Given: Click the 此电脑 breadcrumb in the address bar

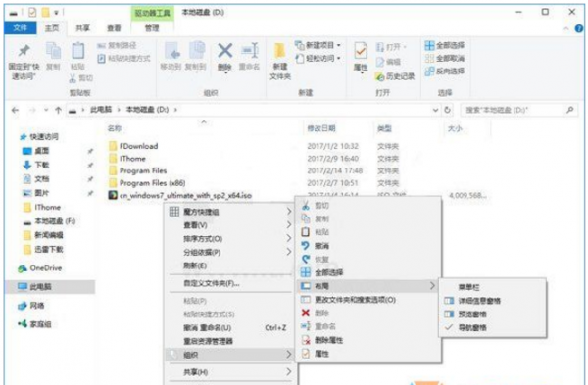Looking at the screenshot, I should pos(101,110).
